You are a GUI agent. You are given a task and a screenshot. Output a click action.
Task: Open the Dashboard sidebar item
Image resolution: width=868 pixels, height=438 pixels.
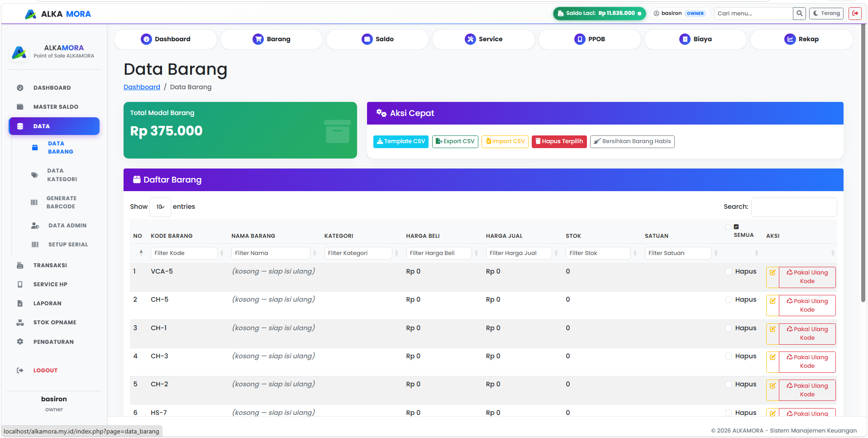(x=52, y=87)
